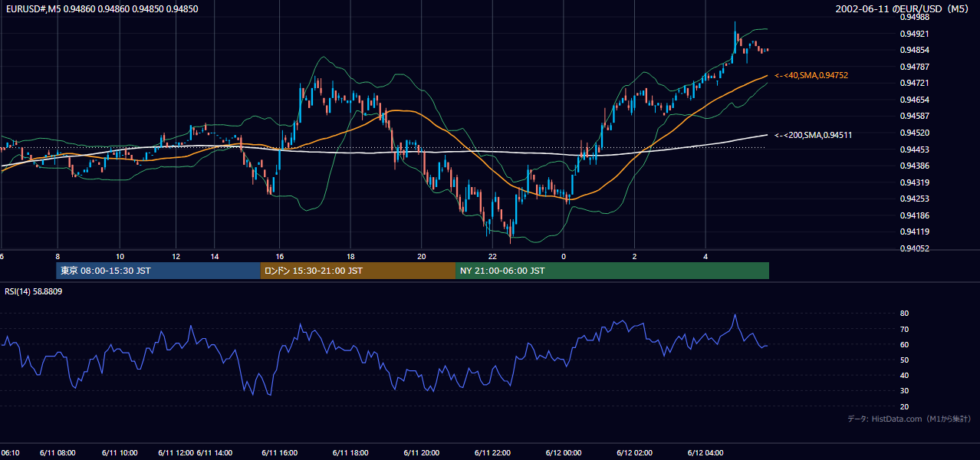Click the 2002-06-11 EUR/USD (M5) chart heading
The width and height of the screenshot is (980, 460).
(903, 9)
